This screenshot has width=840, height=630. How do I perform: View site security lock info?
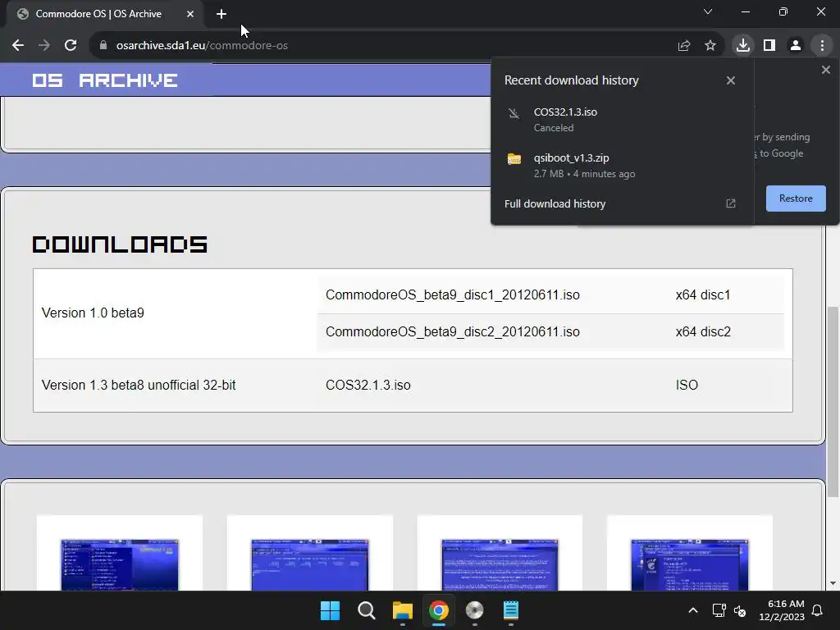[x=103, y=46]
